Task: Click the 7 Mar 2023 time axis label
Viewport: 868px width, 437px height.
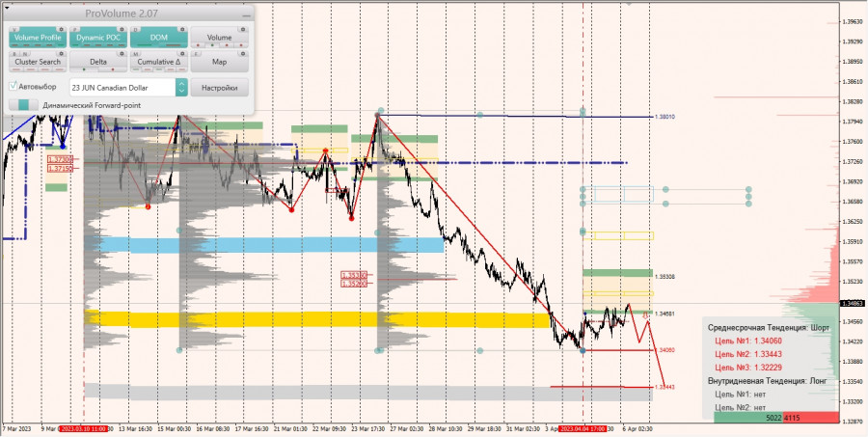Action: point(16,428)
